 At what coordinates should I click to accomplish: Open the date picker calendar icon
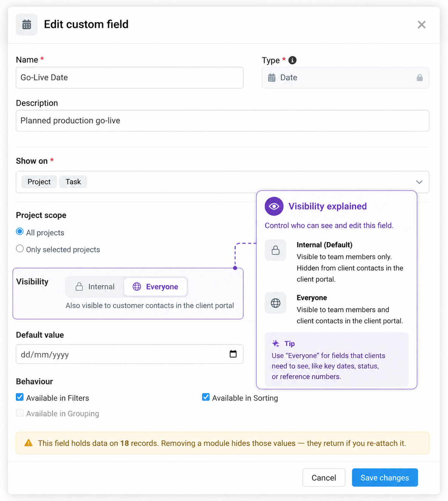[233, 354]
